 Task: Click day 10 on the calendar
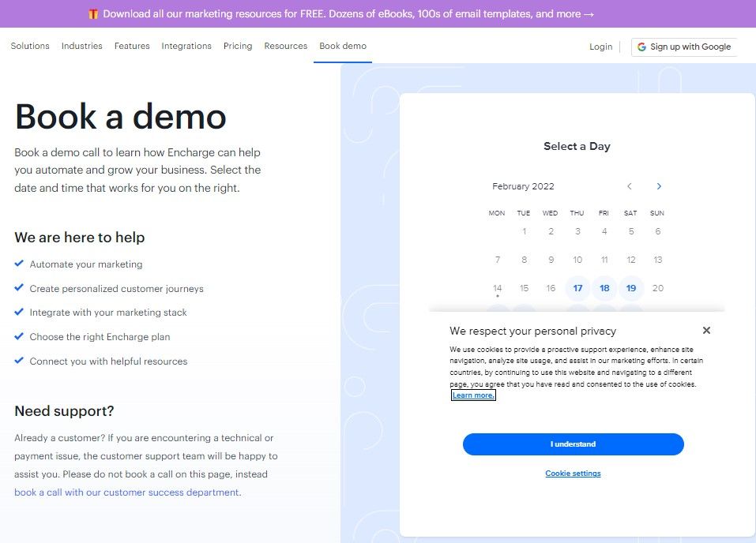point(577,260)
